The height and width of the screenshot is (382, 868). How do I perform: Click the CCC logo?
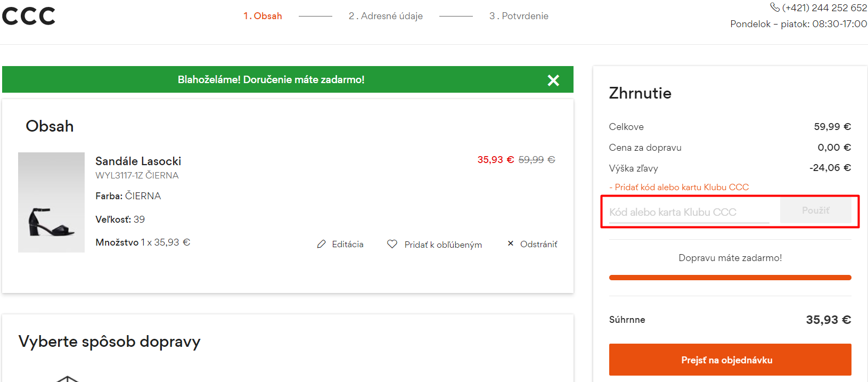click(29, 17)
